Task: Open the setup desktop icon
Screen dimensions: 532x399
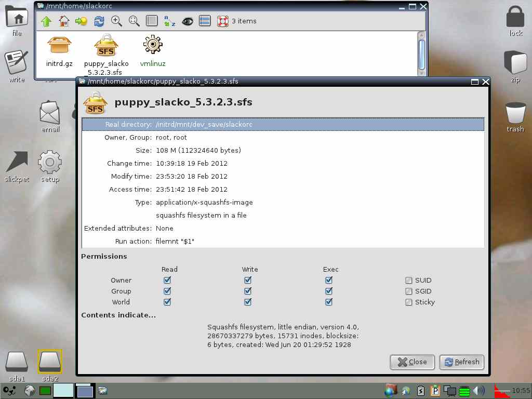Action: pyautogui.click(x=50, y=167)
